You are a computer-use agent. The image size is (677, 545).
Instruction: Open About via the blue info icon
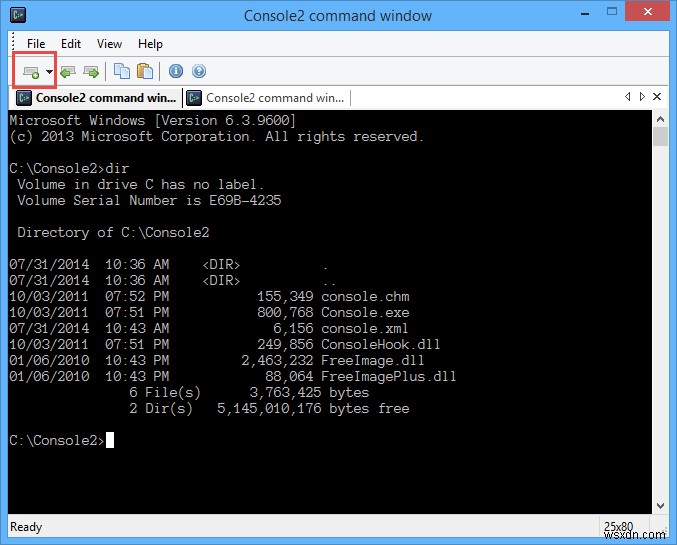pos(176,71)
